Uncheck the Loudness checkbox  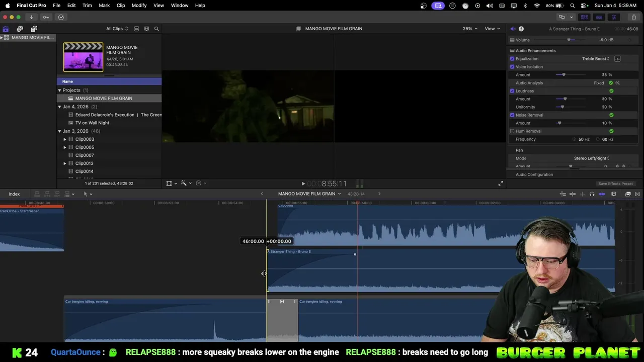512,91
